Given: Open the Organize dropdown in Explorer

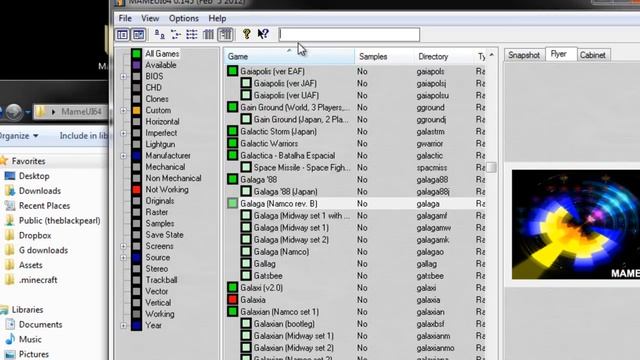Looking at the screenshot, I should click(x=19, y=136).
